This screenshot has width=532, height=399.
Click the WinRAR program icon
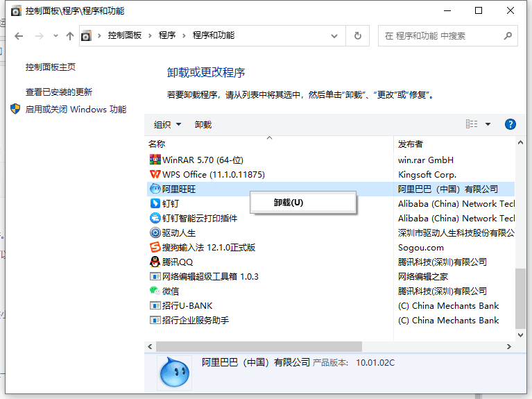155,160
